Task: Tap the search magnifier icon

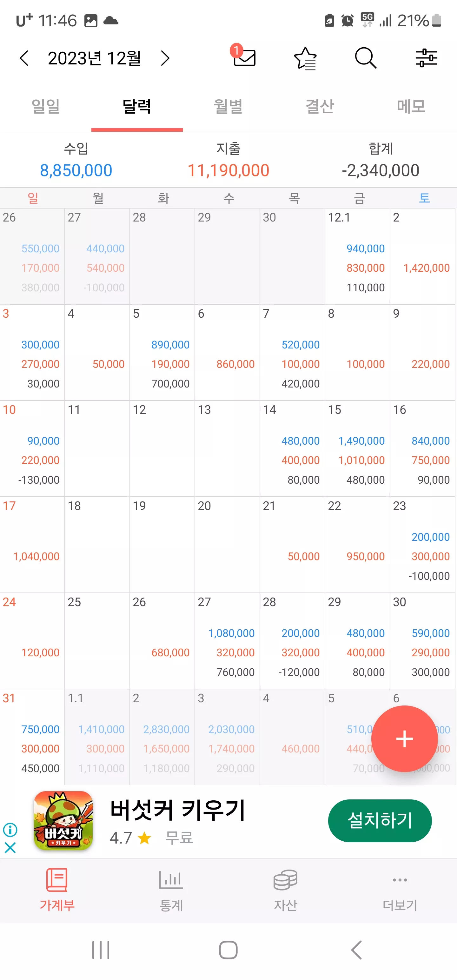Action: [366, 58]
